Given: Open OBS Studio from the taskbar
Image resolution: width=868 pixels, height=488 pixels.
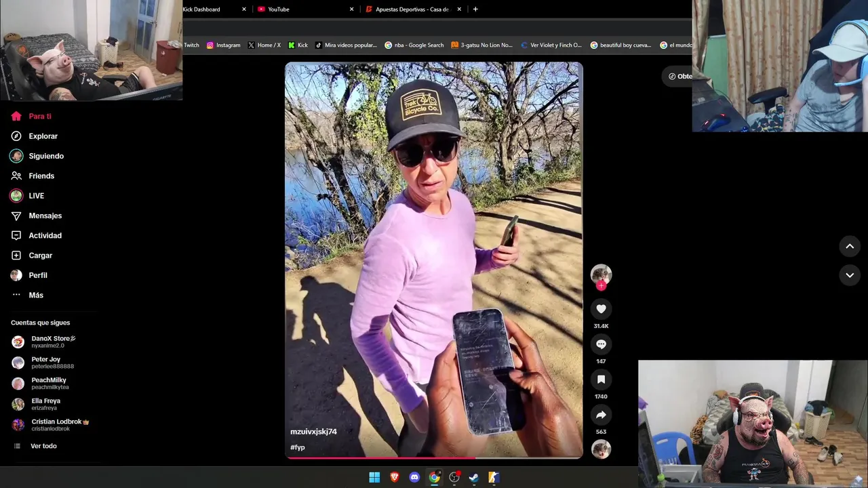Looking at the screenshot, I should tap(454, 477).
